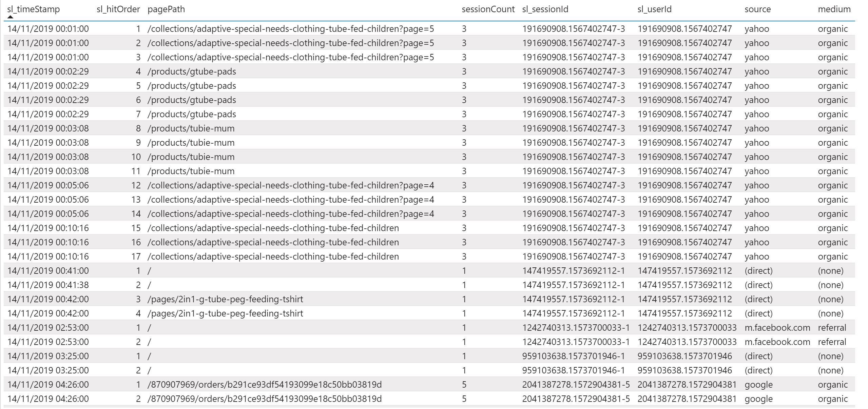Sort by the sl_timeStamp column header
This screenshot has width=868, height=409.
[33, 9]
